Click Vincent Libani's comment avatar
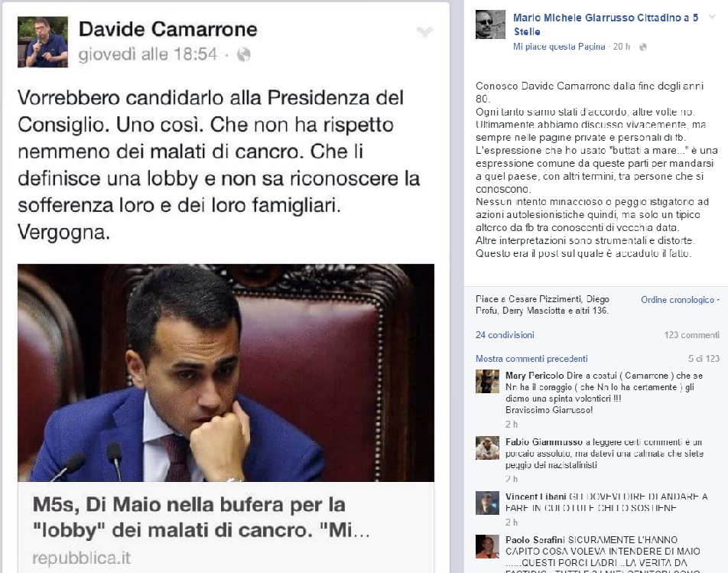Screen dimensions: 728x573 coord(488,503)
